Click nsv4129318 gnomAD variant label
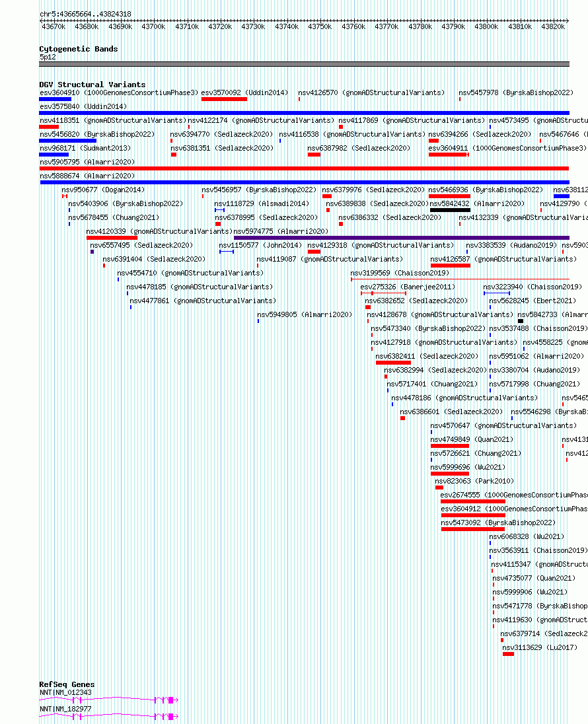588x724 pixels. 381,244
